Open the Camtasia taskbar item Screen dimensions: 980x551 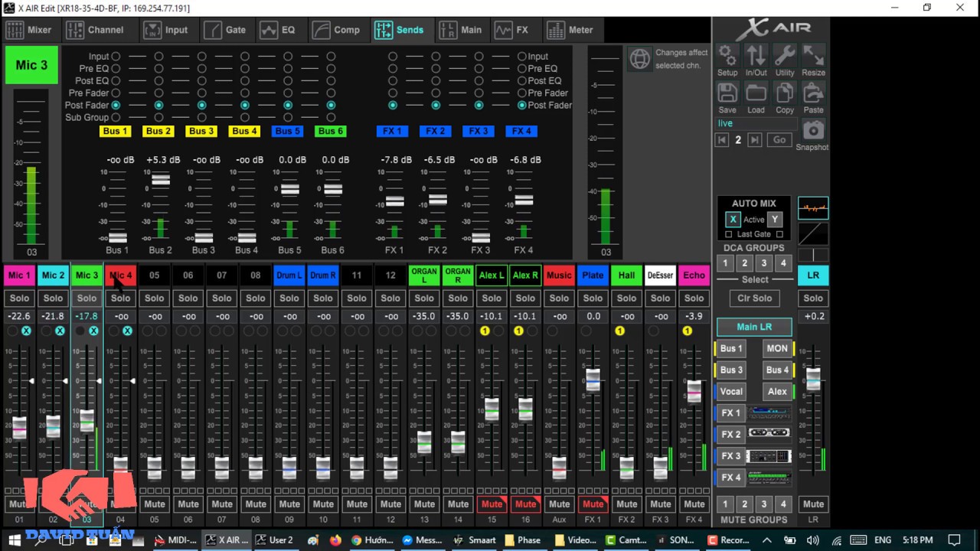click(626, 540)
